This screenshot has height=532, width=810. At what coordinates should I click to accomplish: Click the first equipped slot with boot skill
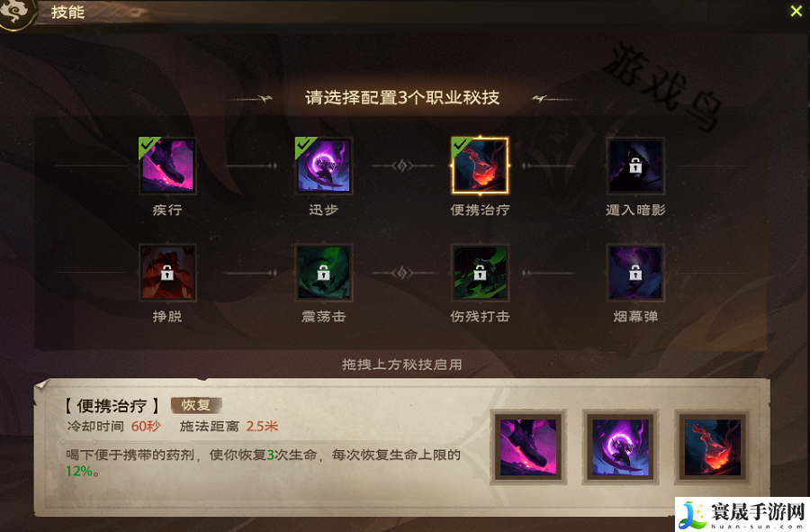point(528,447)
